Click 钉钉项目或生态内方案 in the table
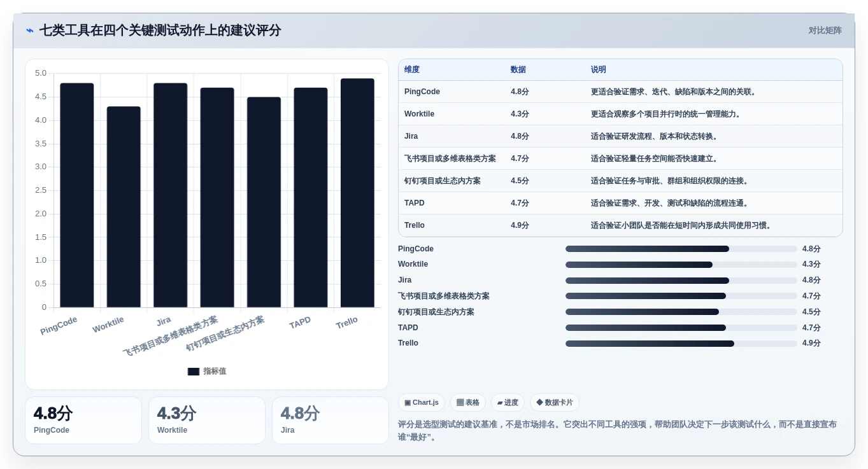Viewport: 868px width, 469px height. pyautogui.click(x=443, y=181)
